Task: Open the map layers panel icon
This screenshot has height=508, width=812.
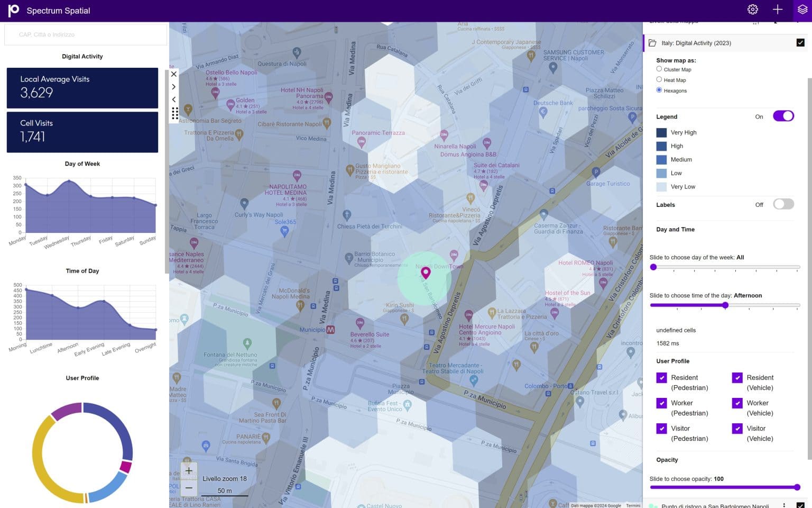Action: [802, 10]
